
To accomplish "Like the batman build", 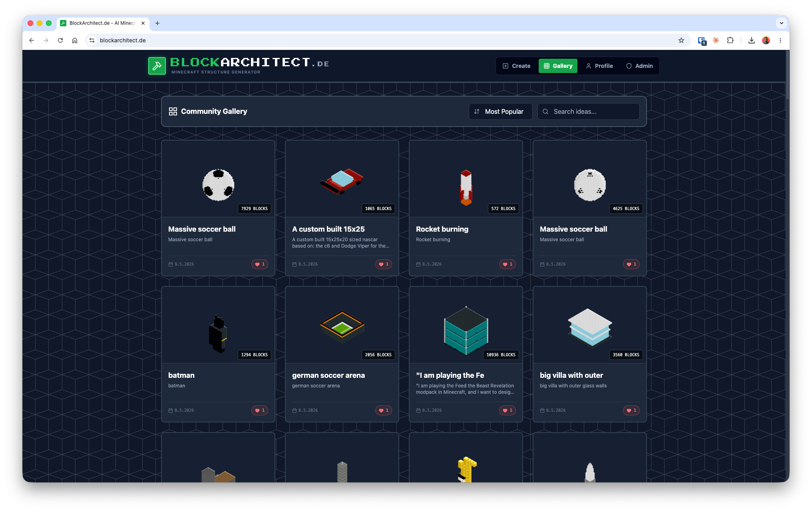I will [x=260, y=410].
